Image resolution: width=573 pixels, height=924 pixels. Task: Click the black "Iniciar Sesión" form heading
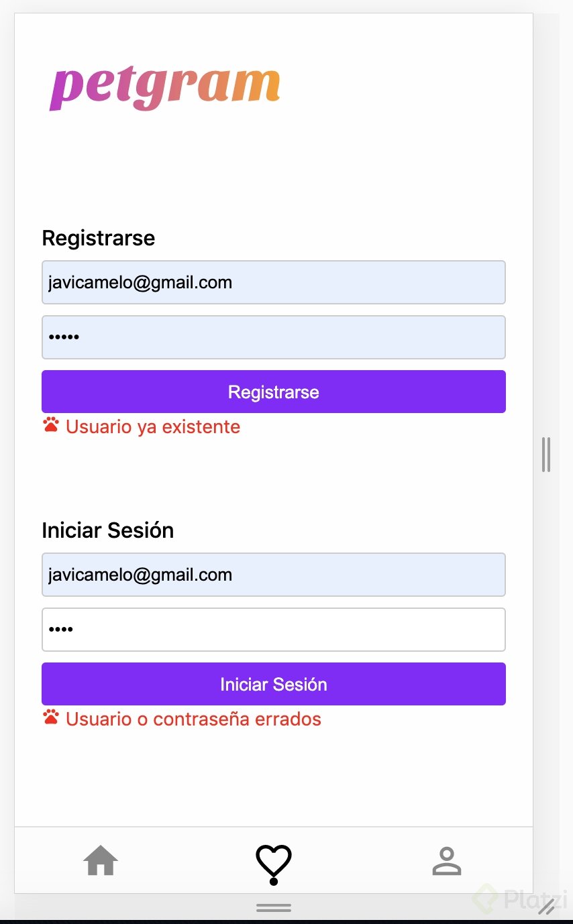[x=108, y=530]
